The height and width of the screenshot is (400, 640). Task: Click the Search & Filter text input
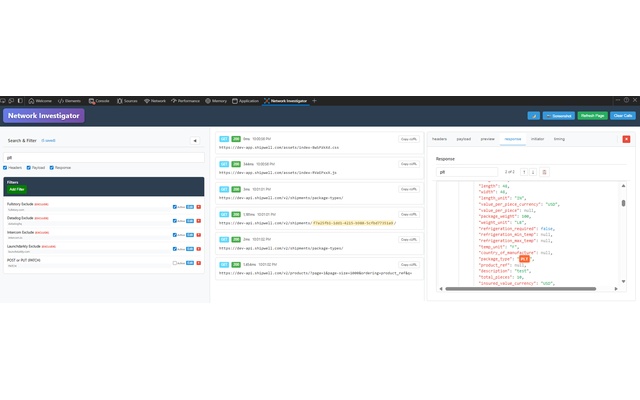pos(104,158)
